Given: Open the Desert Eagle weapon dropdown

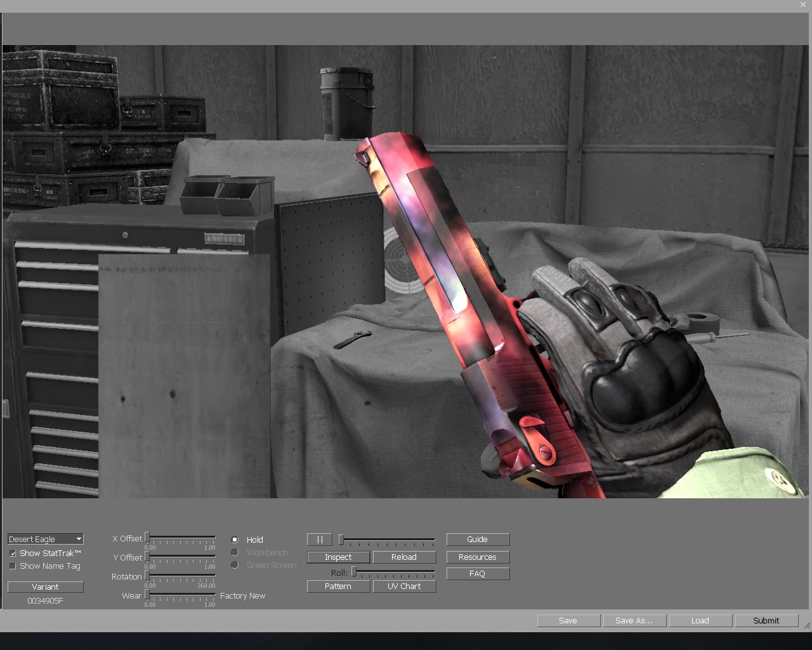Looking at the screenshot, I should pos(46,539).
